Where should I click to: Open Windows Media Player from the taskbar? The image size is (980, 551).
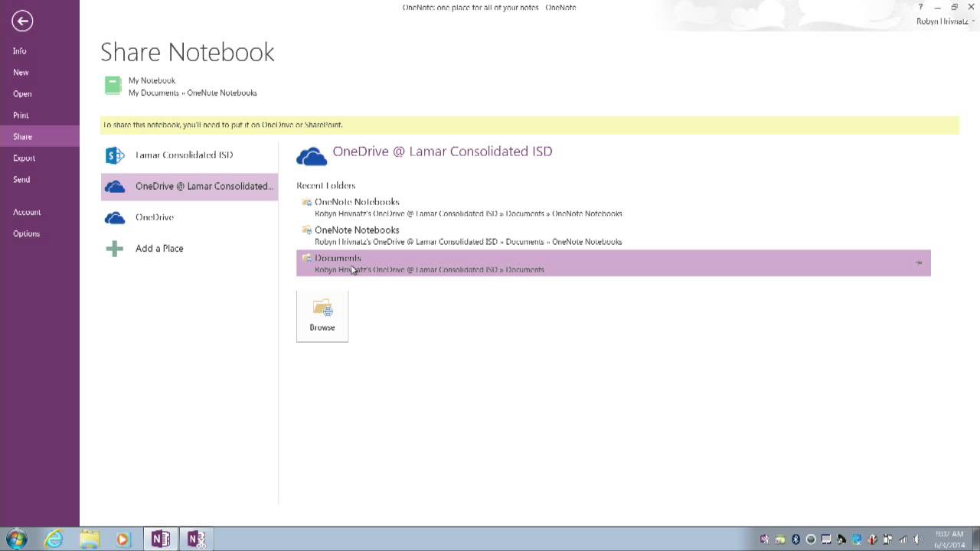pyautogui.click(x=123, y=540)
